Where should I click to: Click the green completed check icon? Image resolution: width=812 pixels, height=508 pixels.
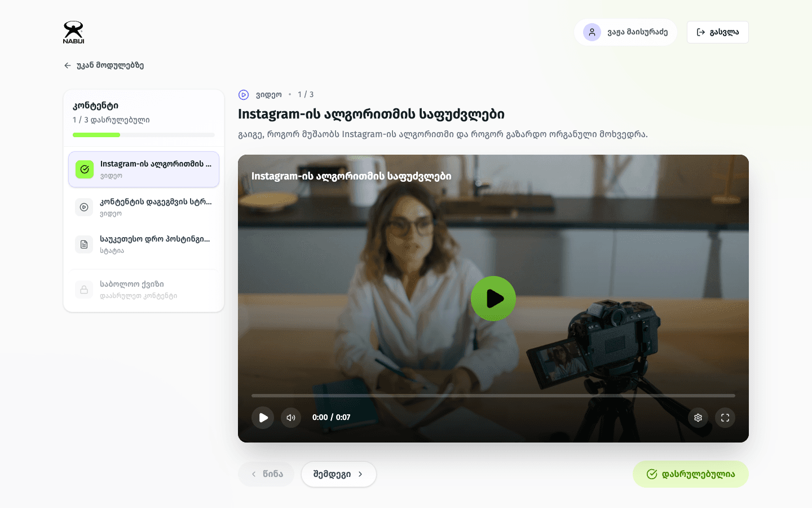[x=85, y=169]
